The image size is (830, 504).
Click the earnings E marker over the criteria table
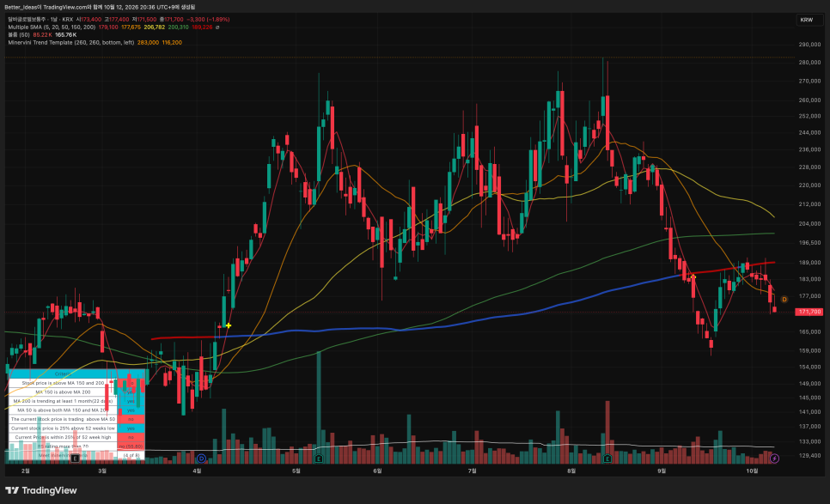coord(75,458)
